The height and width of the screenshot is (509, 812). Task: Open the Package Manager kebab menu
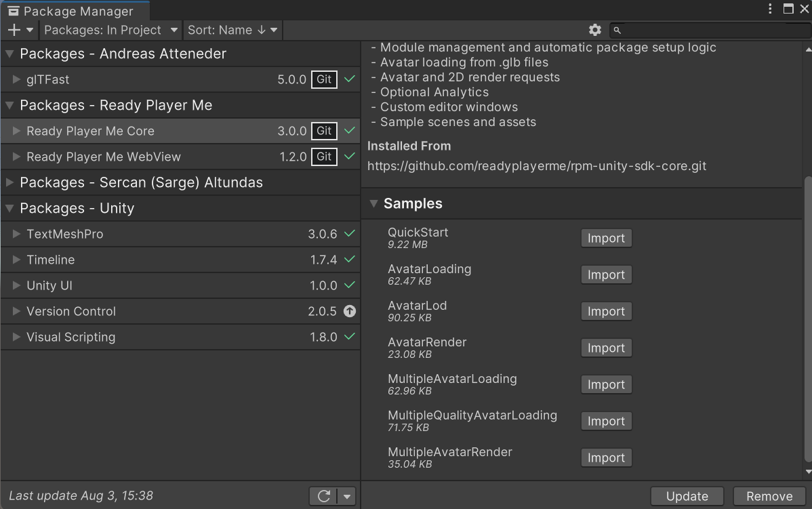coord(770,9)
